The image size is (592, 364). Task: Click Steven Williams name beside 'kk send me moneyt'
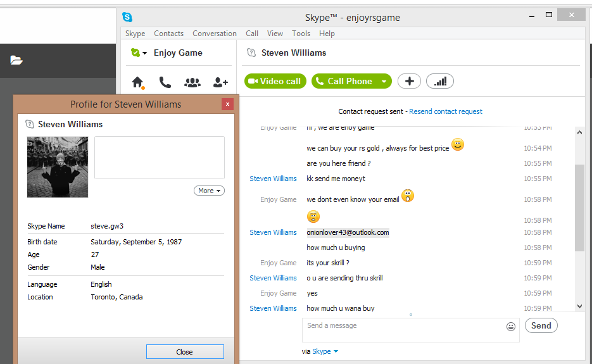273,179
